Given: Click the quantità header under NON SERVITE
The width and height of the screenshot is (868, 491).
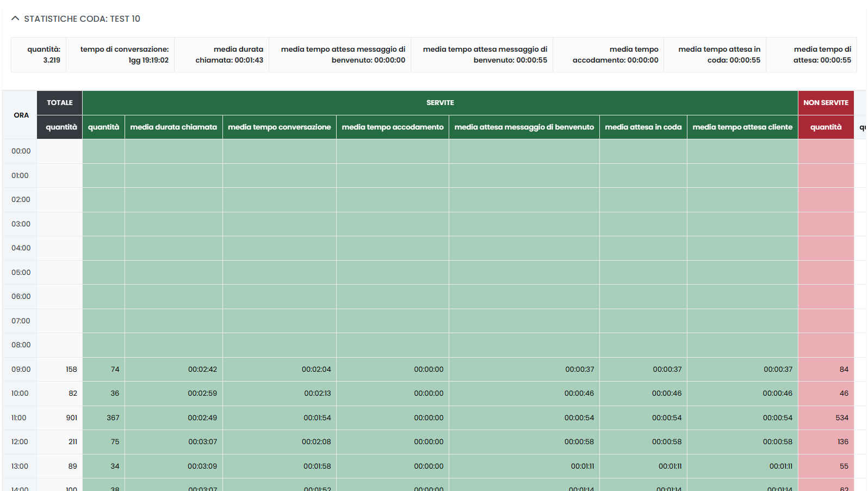Looking at the screenshot, I should pos(825,127).
